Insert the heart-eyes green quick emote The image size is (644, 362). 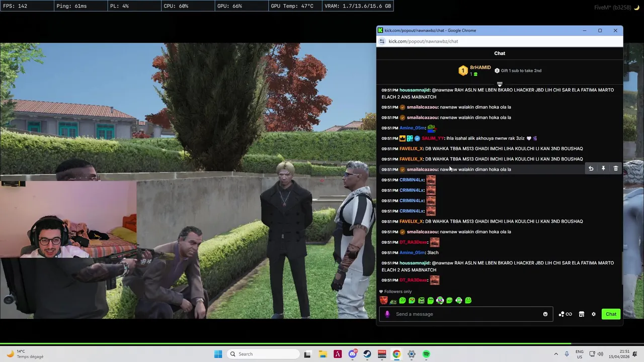412,301
